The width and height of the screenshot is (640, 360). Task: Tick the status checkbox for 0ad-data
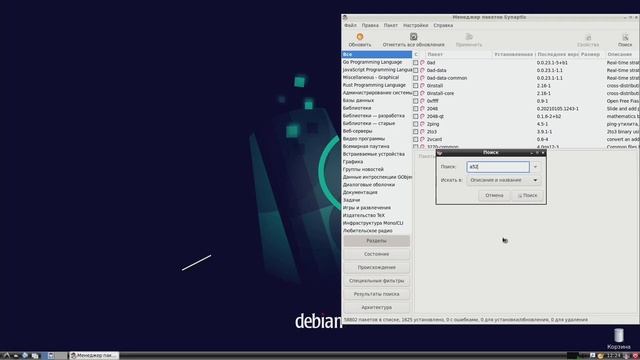tap(416, 70)
